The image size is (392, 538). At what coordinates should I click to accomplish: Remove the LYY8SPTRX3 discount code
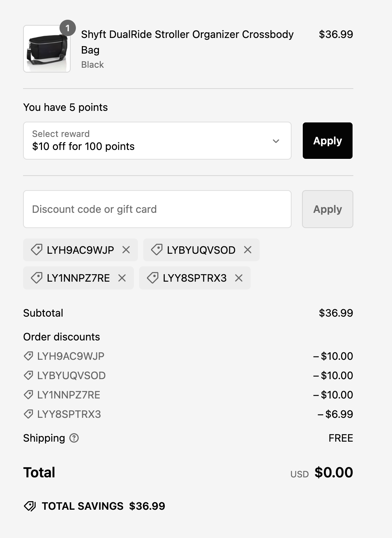pyautogui.click(x=238, y=278)
